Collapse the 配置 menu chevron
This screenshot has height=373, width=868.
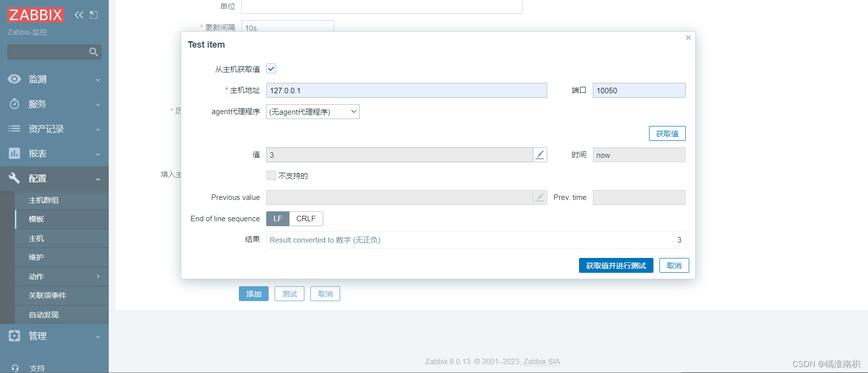pyautogui.click(x=98, y=179)
